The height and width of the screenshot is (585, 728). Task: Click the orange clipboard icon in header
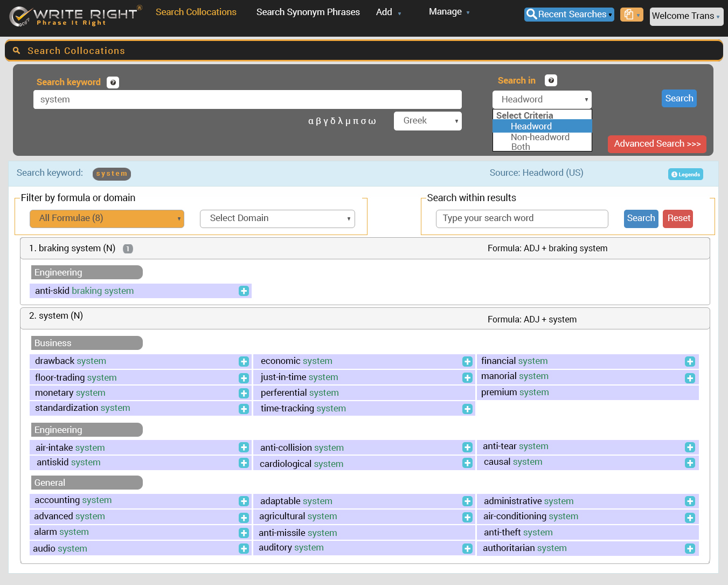coord(631,15)
